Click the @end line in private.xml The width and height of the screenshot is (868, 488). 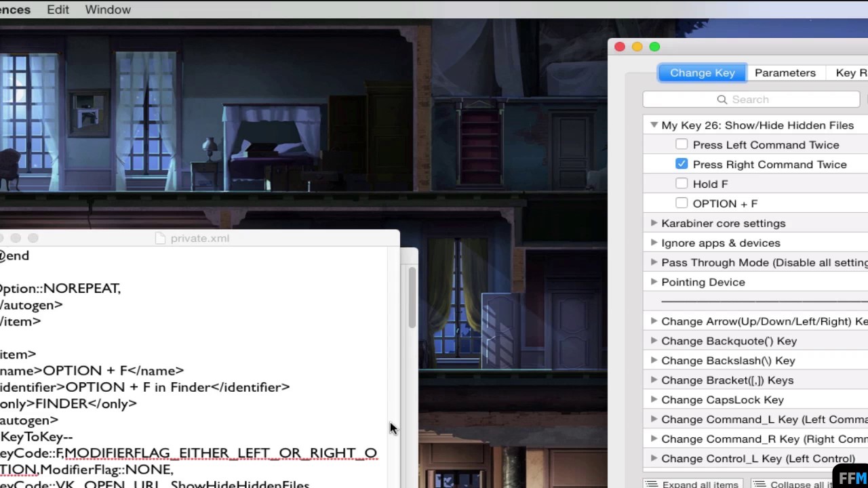tap(14, 256)
